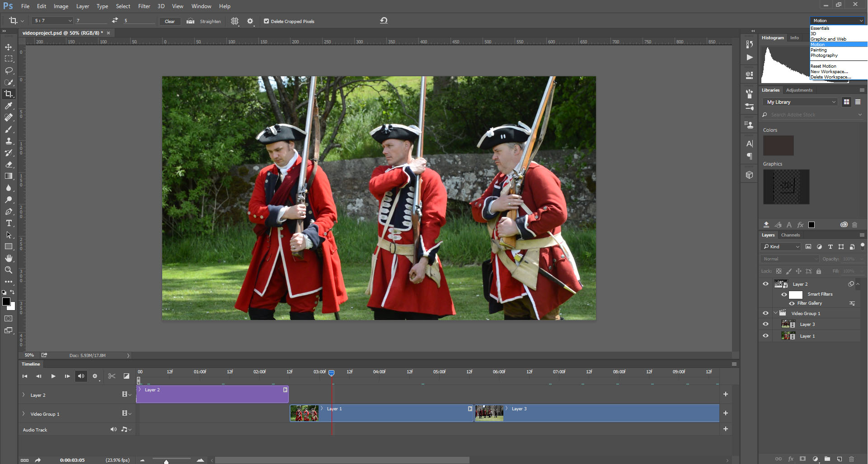868x464 pixels.
Task: Uncheck Delete Cropped Pixels
Action: (266, 21)
